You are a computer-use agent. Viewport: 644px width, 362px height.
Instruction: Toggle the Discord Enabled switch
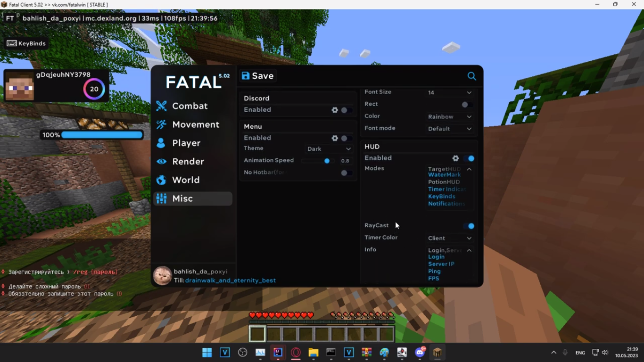(x=347, y=110)
